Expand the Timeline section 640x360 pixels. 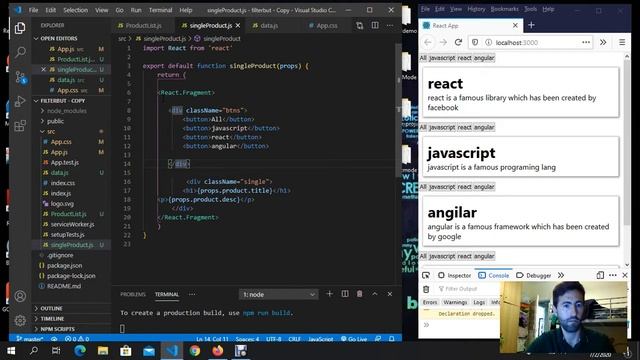coord(52,319)
